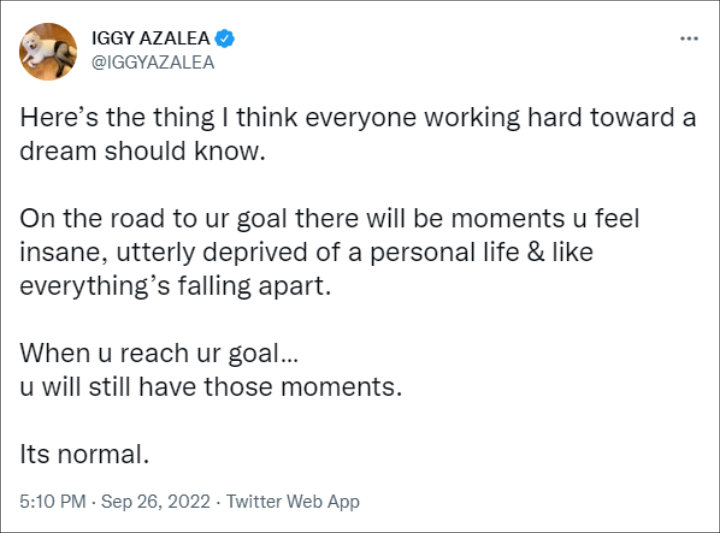
Task: Click the line starting "On the road"
Action: coord(329,219)
